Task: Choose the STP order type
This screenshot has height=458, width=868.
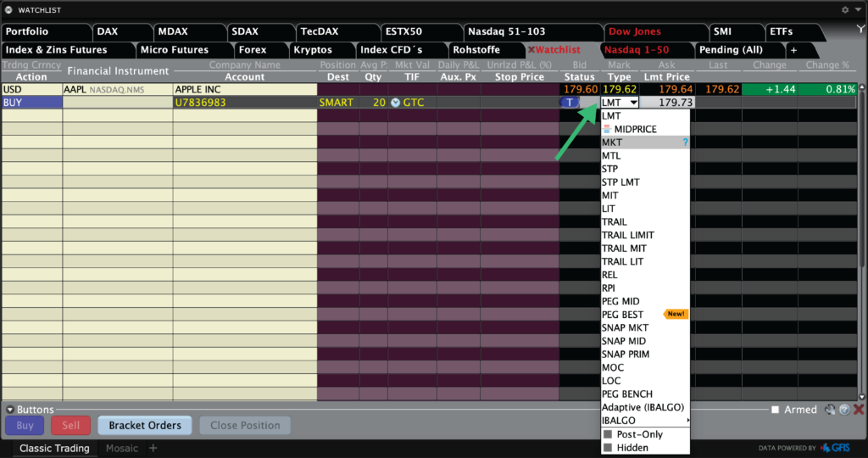Action: pyautogui.click(x=645, y=169)
